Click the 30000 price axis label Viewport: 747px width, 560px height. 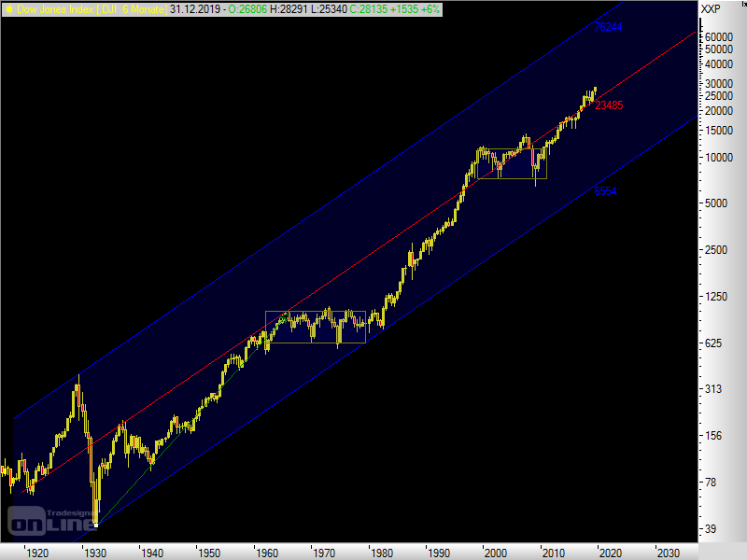click(718, 84)
